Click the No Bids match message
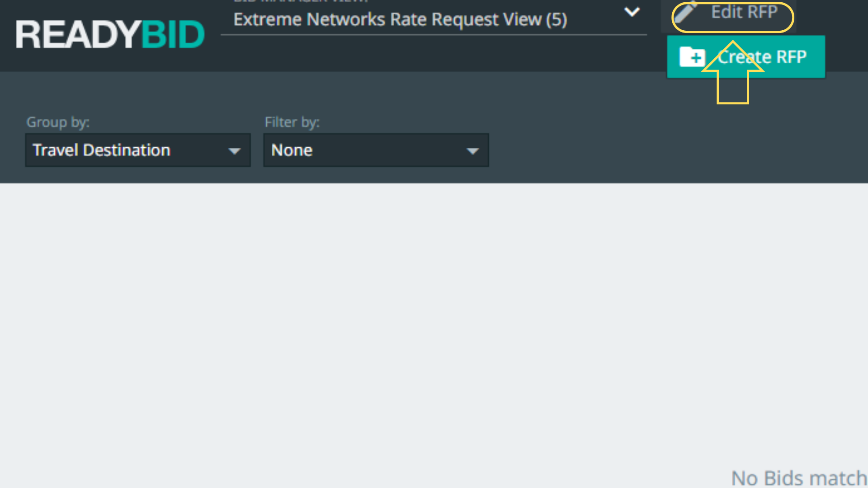The width and height of the screenshot is (868, 488). 799,477
